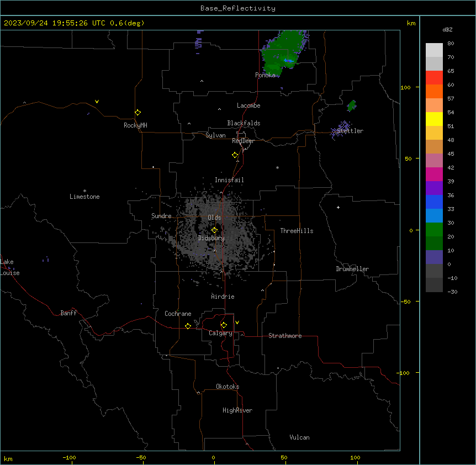Viewport: 476px width, 465px height.
Task: Select the pink 42–45 dBZ legend swatch
Action: pyautogui.click(x=434, y=161)
